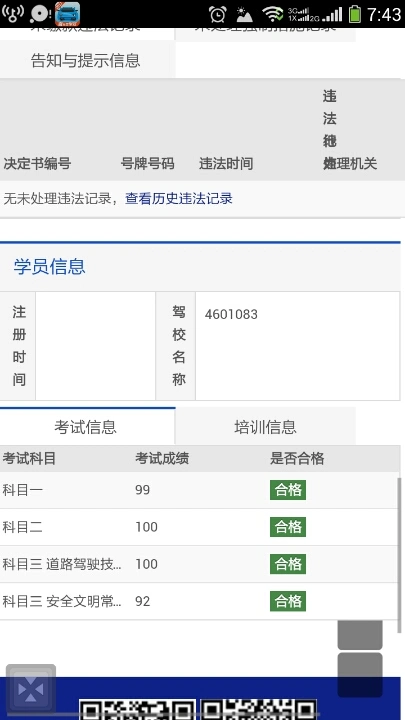Screen dimensions: 405x720
Task: Click the exam table vertical scrollbar
Action: point(399,555)
